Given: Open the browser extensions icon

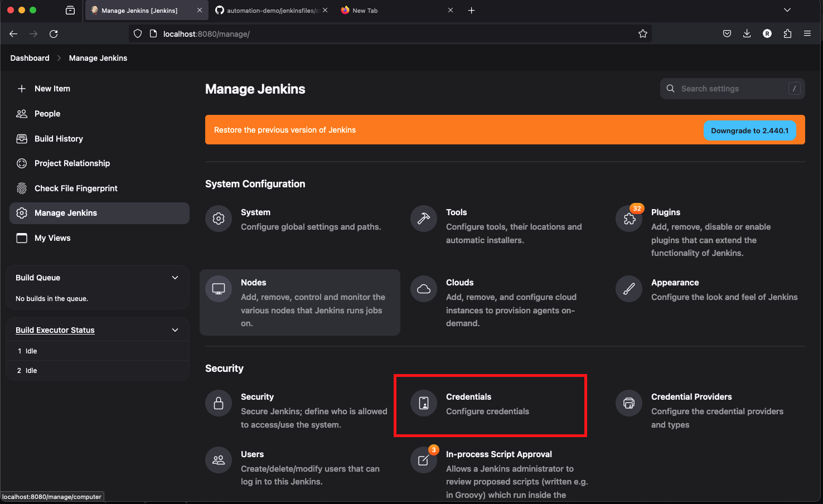Looking at the screenshot, I should tap(787, 34).
